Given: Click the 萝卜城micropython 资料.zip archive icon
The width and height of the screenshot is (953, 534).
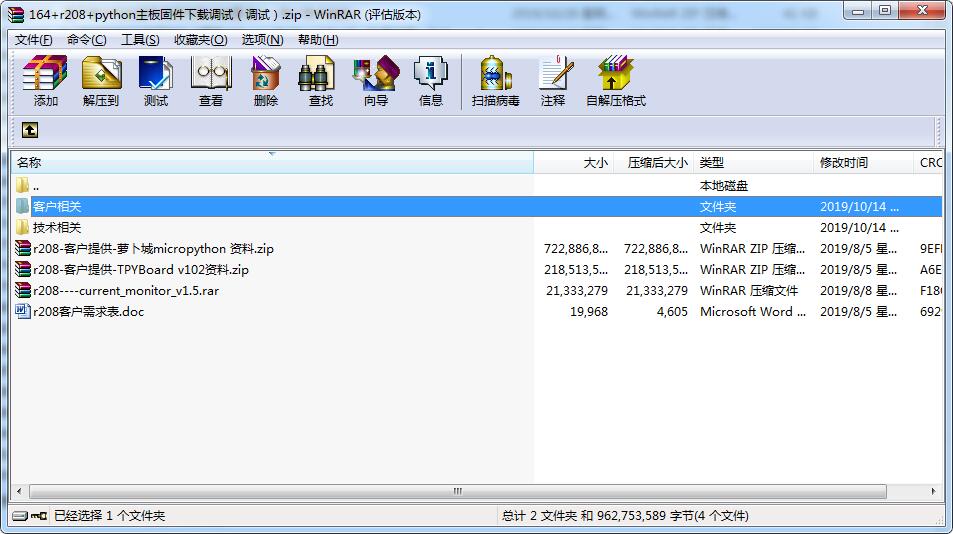Looking at the screenshot, I should [x=22, y=248].
